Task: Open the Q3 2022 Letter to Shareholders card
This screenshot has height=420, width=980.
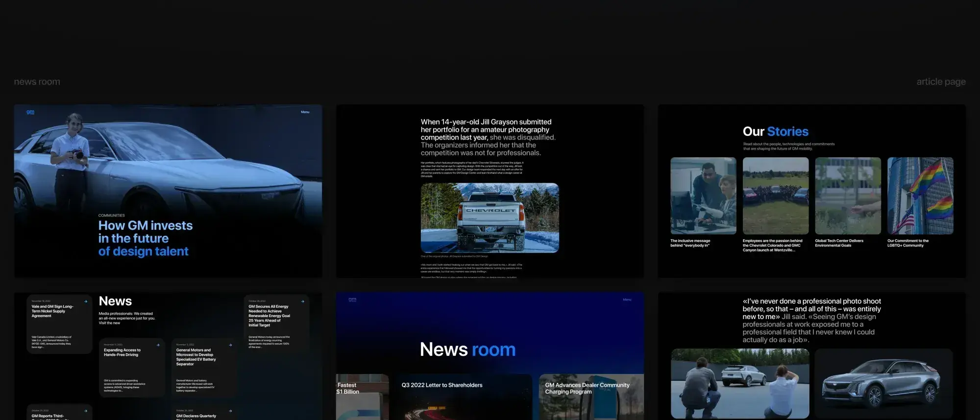Action: pos(465,397)
